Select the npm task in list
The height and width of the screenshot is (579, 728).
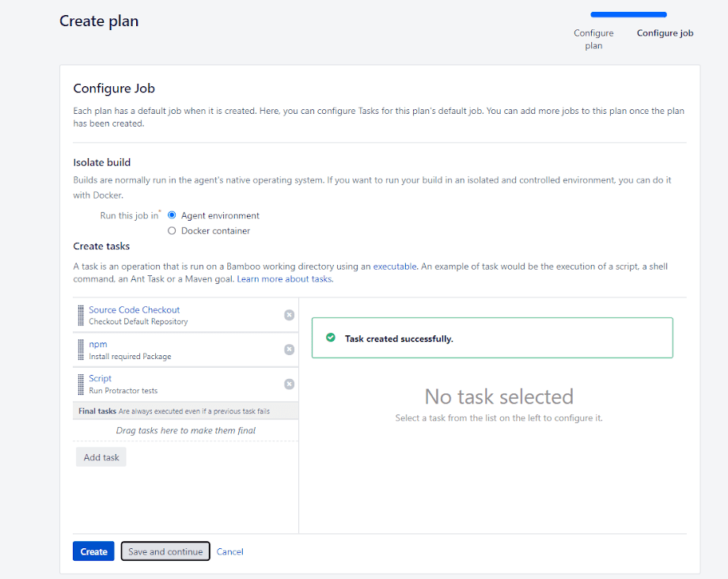coord(98,344)
